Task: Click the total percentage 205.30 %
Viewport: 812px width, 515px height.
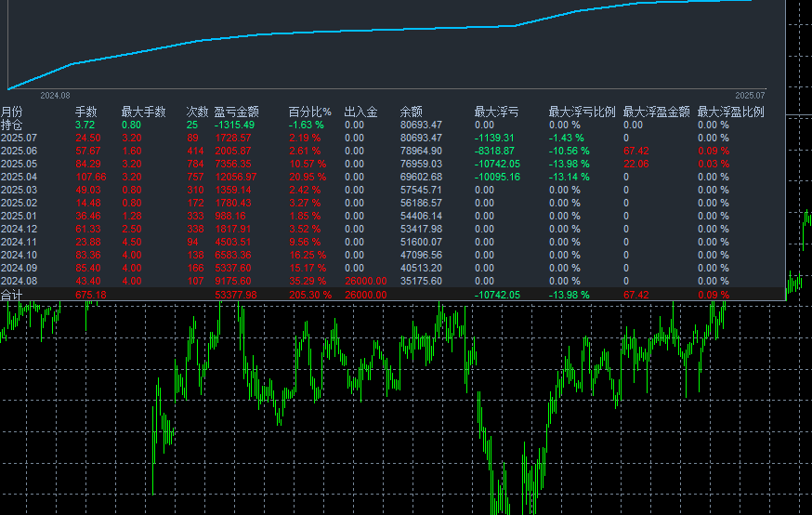Action: click(310, 295)
